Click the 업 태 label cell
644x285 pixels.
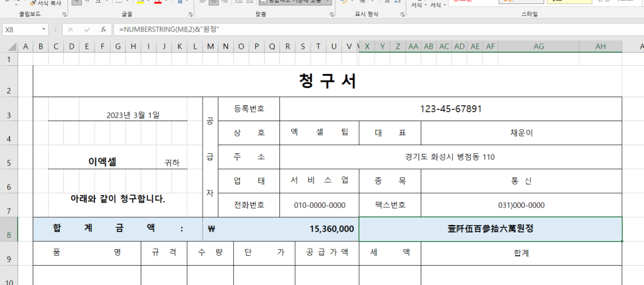pyautogui.click(x=249, y=181)
